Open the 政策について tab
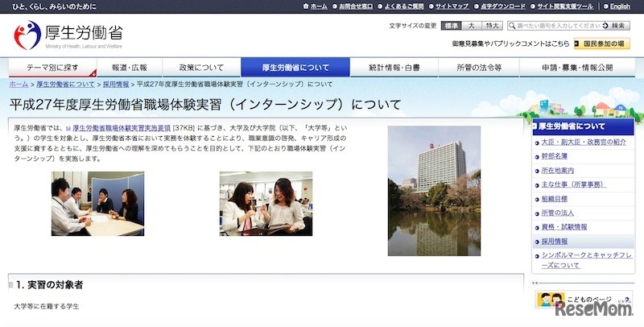 (201, 68)
